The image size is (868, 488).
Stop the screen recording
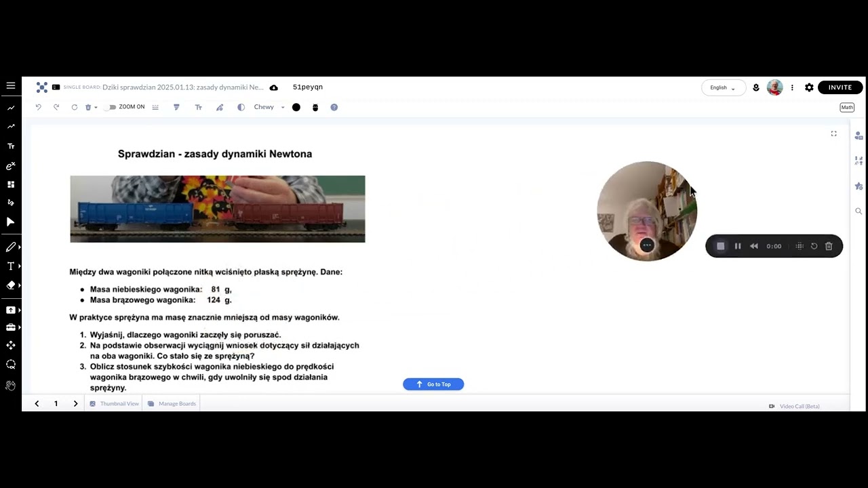tap(721, 246)
